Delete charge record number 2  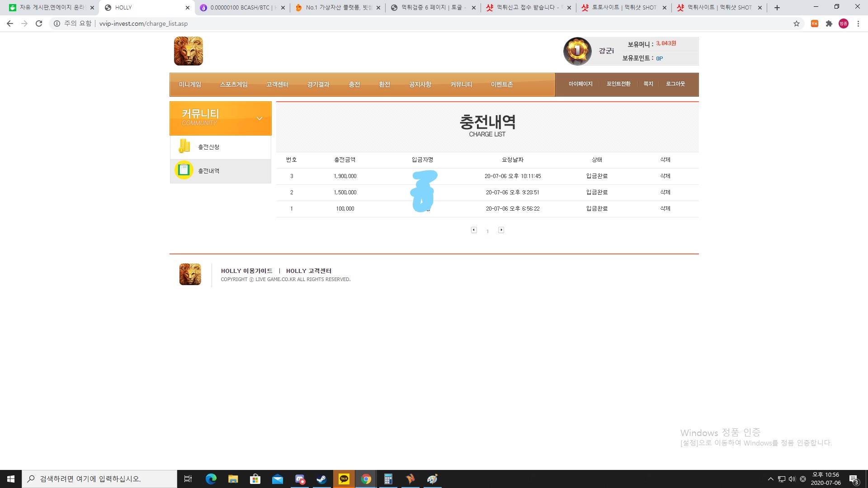tap(665, 192)
